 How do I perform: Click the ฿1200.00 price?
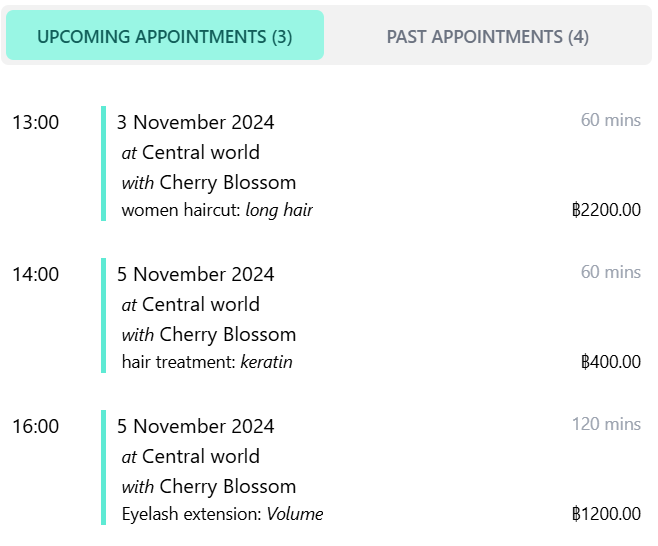click(x=606, y=514)
